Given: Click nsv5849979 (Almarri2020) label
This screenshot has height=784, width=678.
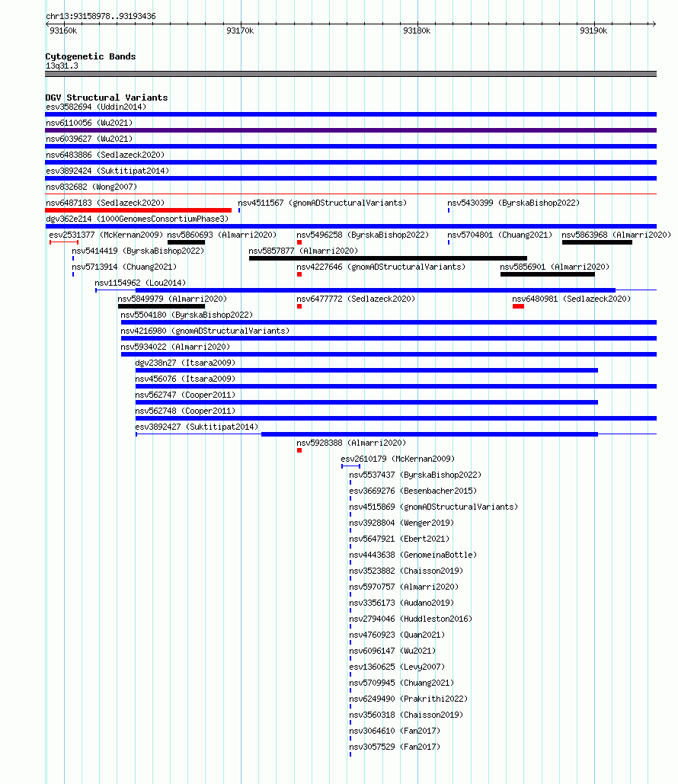Looking at the screenshot, I should click(172, 299).
